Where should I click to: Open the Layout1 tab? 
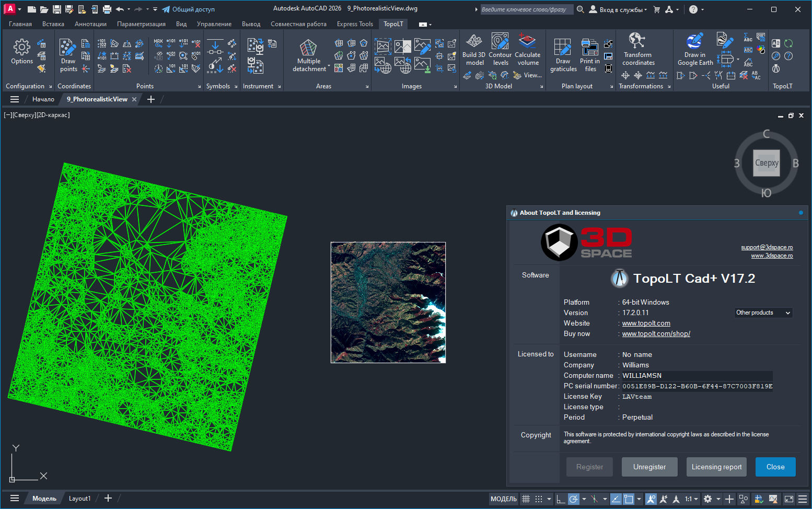pyautogui.click(x=79, y=498)
